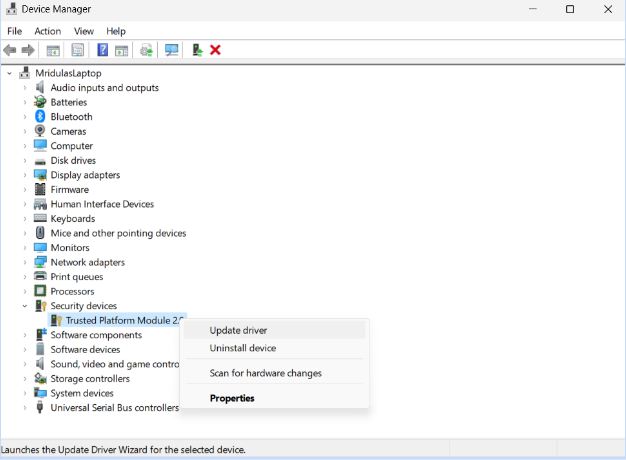Expand the Software devices node
Image resolution: width=626 pixels, height=460 pixels.
pos(25,349)
